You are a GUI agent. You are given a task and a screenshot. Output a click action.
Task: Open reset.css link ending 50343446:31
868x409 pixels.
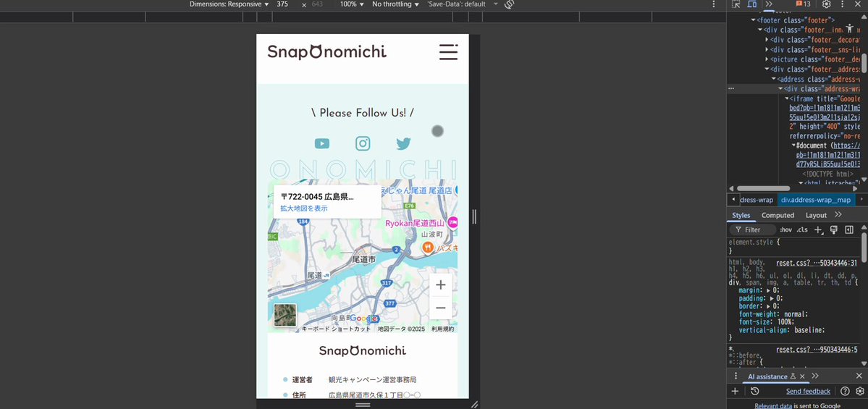(817, 263)
